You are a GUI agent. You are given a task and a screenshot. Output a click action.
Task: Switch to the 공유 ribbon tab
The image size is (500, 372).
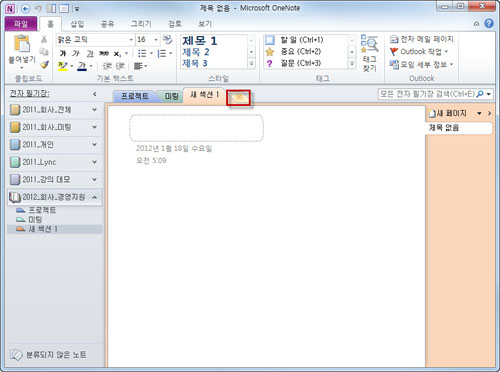107,24
